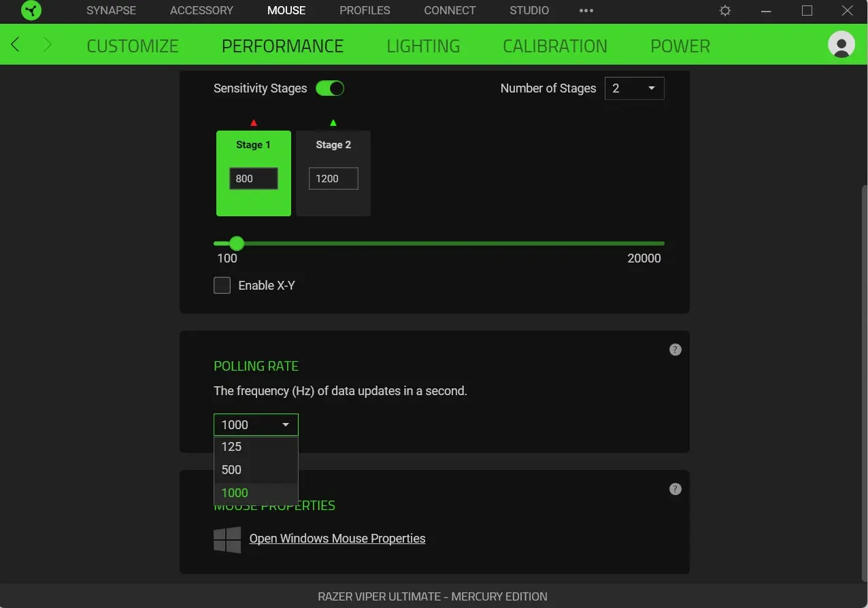Viewport: 868px width, 608px height.
Task: Open the Calibration tab
Action: coord(554,46)
